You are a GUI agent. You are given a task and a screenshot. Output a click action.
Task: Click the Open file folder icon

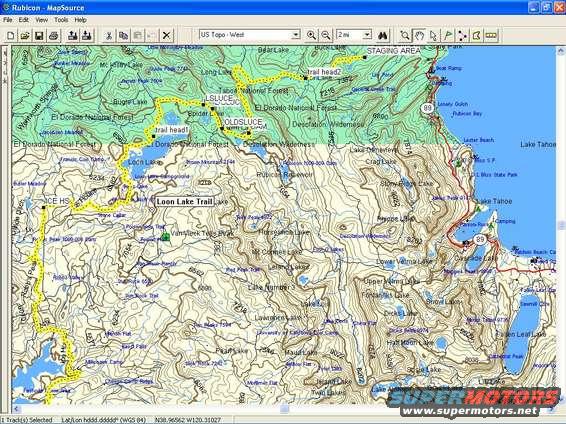(25, 36)
